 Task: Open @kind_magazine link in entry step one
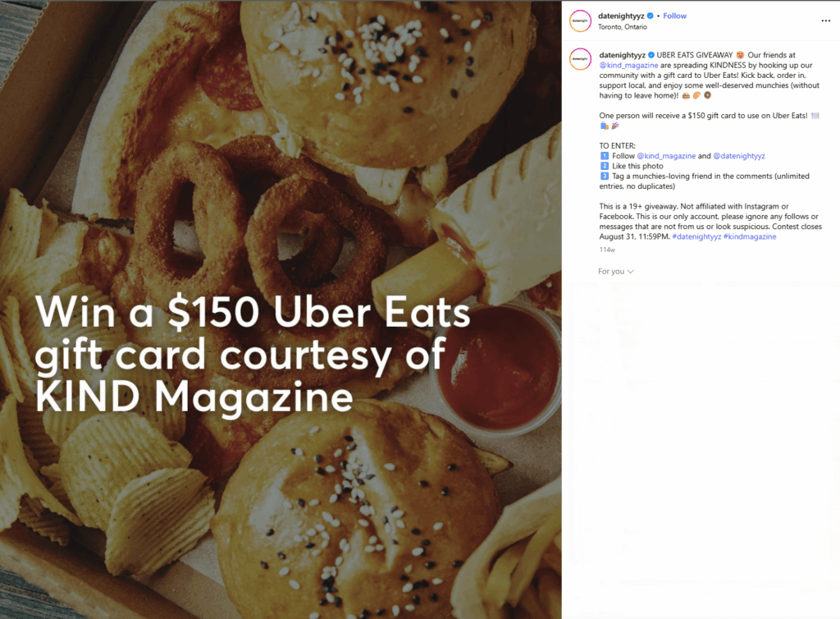[x=666, y=156]
